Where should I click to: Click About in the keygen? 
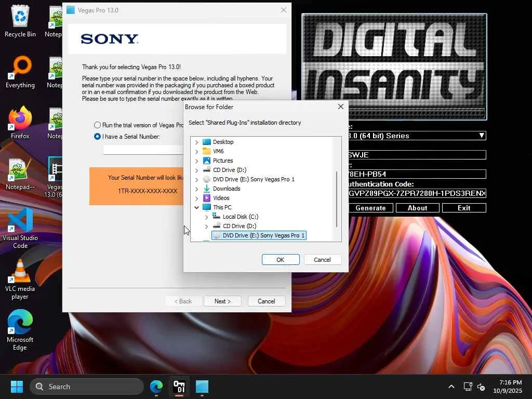(x=418, y=208)
